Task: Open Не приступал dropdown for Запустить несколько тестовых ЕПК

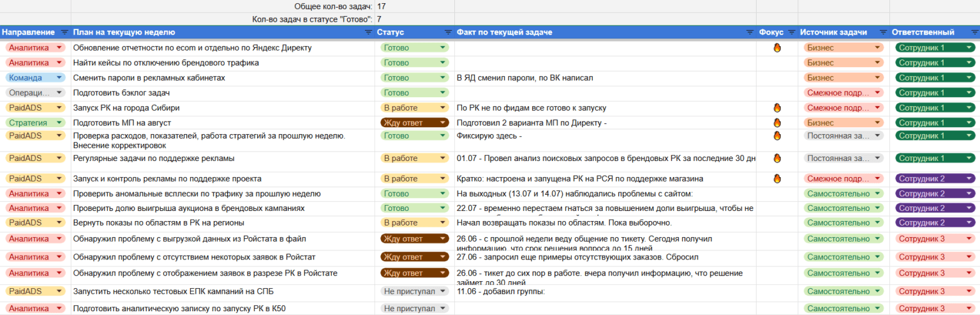Action: (443, 291)
